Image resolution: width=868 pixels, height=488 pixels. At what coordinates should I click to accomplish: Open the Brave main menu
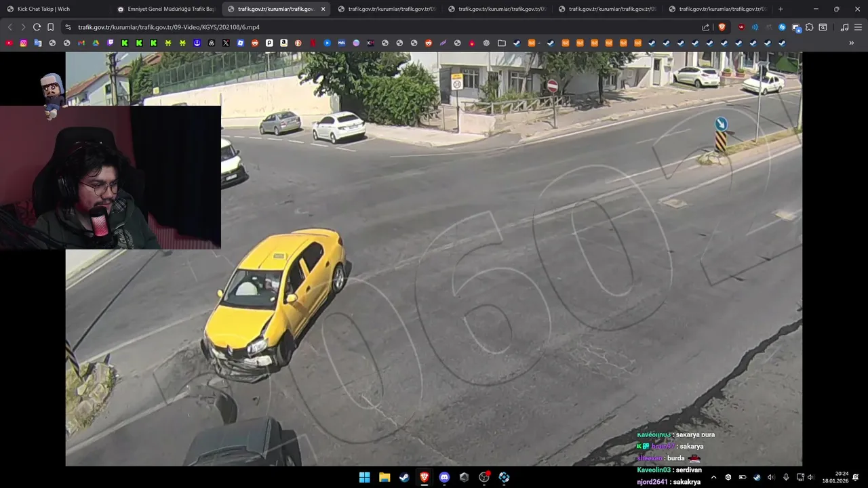point(858,27)
